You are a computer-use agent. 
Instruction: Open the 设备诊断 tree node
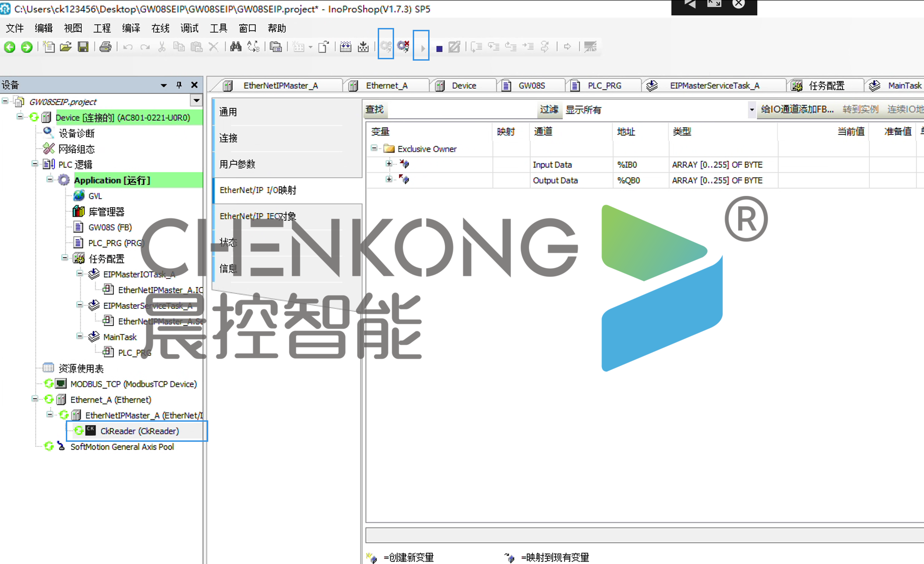pos(77,133)
